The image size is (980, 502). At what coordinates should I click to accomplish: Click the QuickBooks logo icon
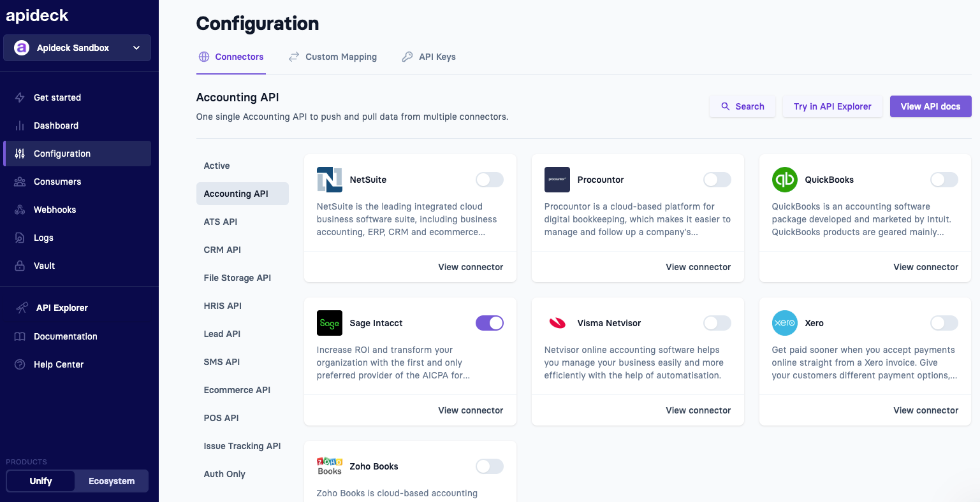coord(784,180)
